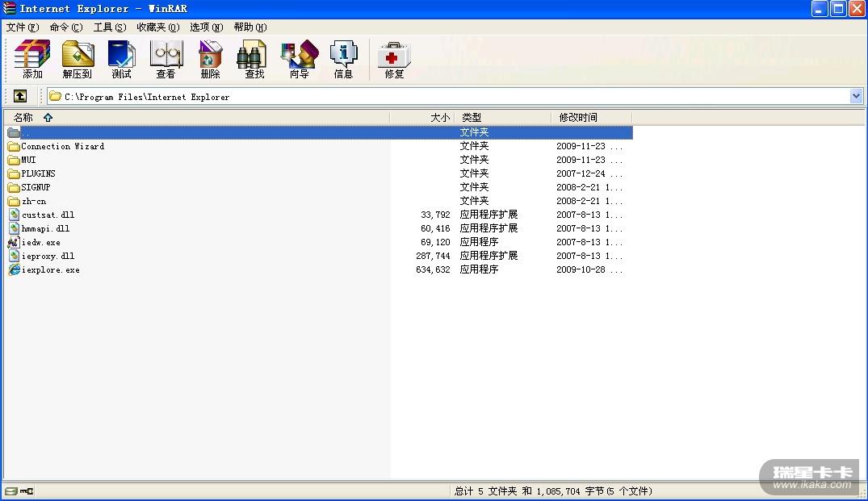
Task: Sort by 修改时间 column header
Action: coord(591,117)
